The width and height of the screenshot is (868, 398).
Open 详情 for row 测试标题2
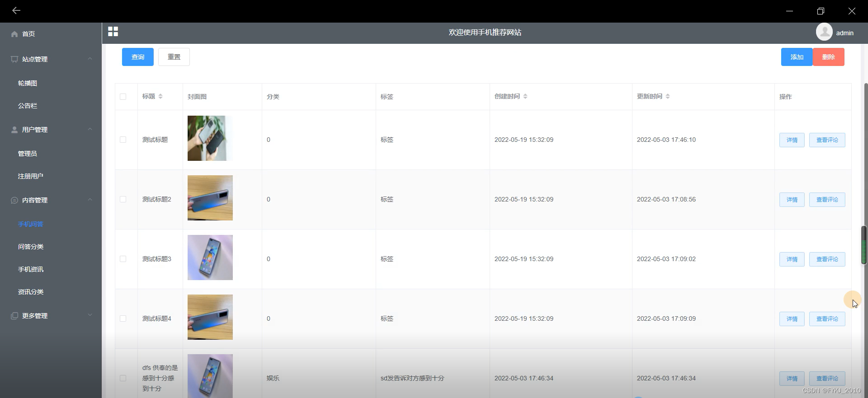792,200
